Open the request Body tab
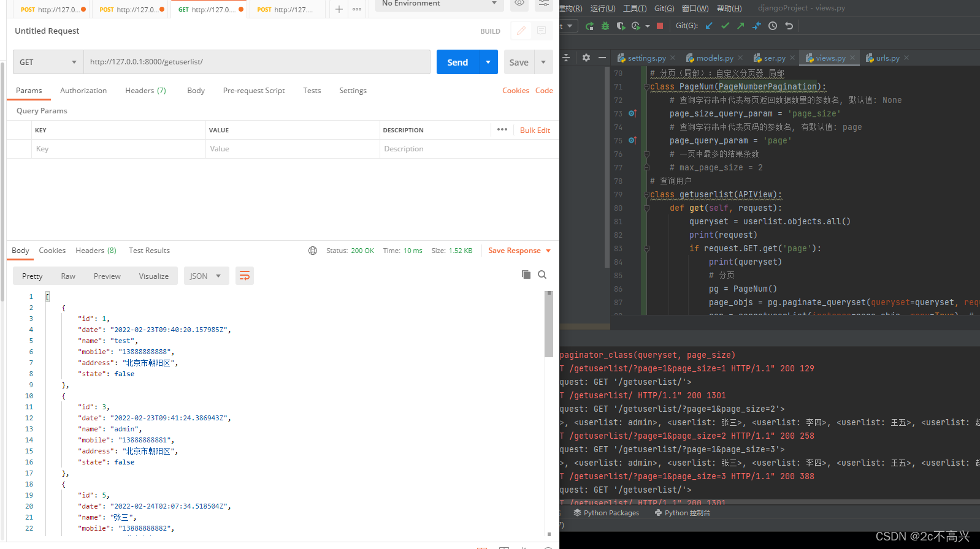This screenshot has width=980, height=549. (x=196, y=90)
